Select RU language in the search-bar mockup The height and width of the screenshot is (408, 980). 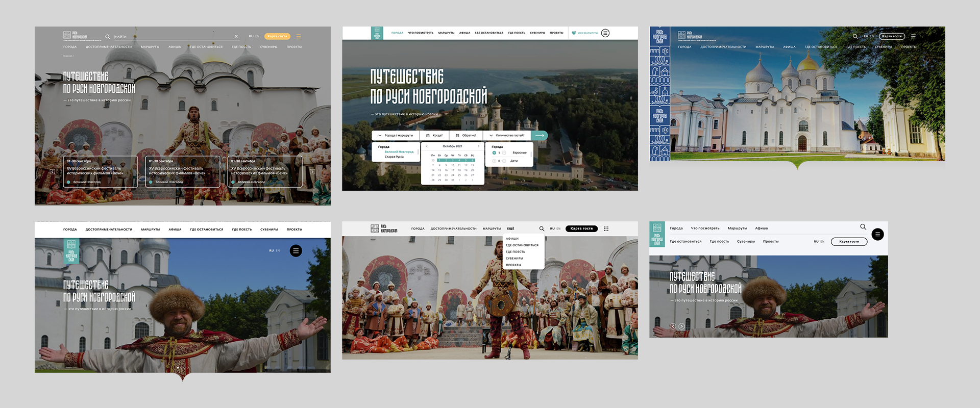click(251, 36)
